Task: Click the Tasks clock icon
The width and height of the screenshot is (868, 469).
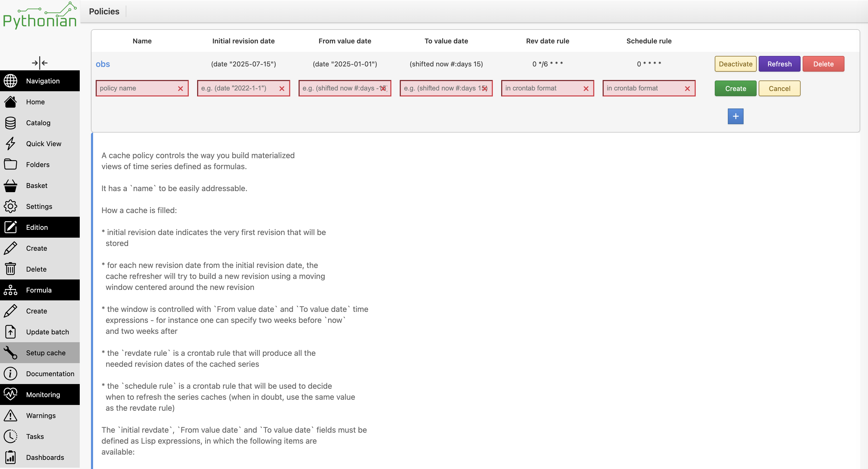Action: (x=10, y=436)
